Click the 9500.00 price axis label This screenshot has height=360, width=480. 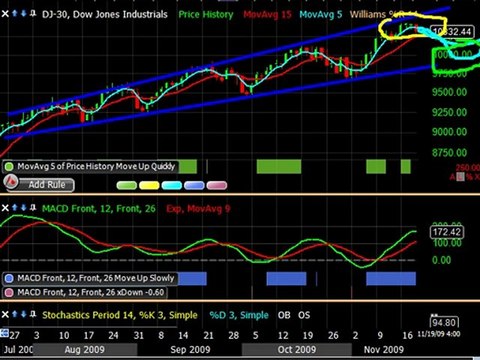pos(449,92)
